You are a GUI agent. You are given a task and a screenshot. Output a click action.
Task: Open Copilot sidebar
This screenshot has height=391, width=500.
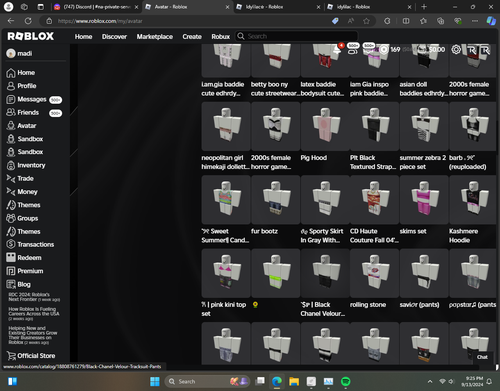point(491,21)
